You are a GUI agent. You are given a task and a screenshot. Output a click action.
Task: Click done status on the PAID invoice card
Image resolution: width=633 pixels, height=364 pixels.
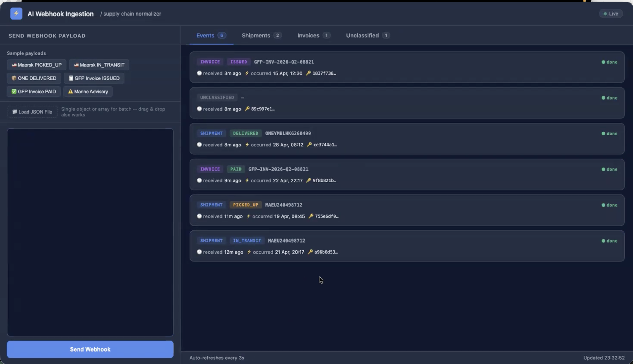(610, 169)
